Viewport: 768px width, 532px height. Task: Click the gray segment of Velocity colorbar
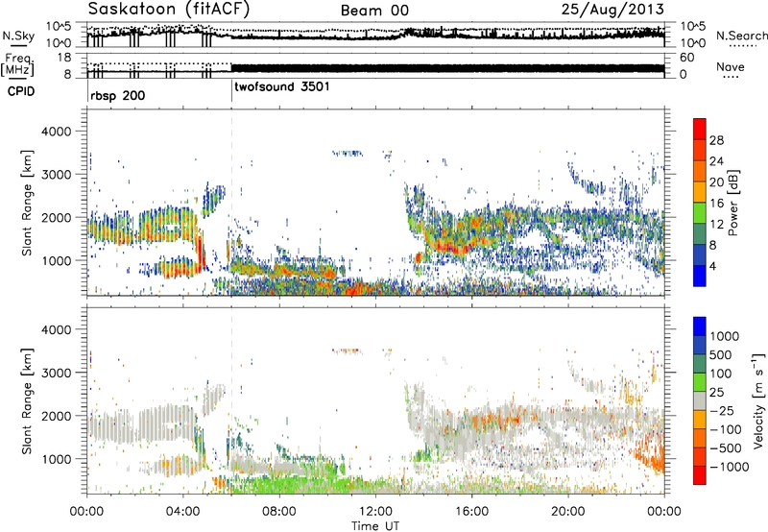700,400
